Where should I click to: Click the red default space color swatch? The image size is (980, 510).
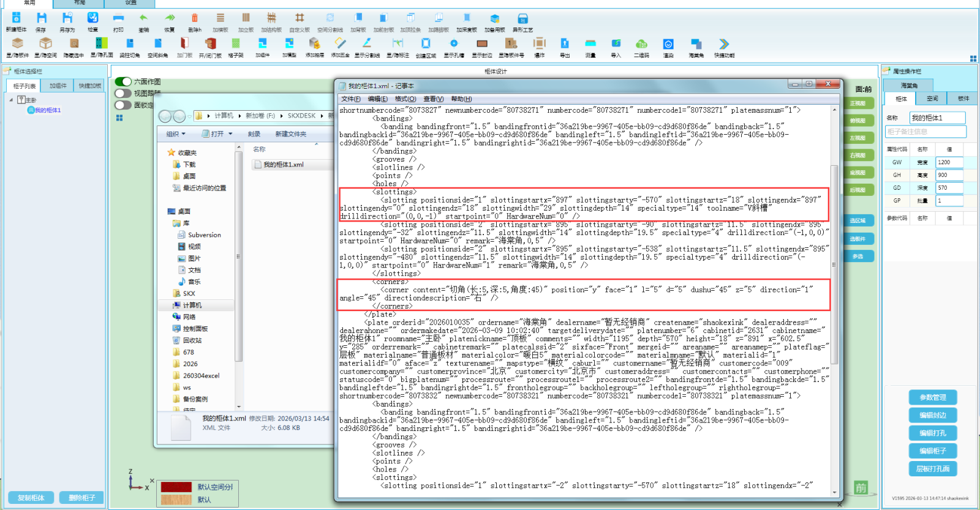click(x=176, y=487)
